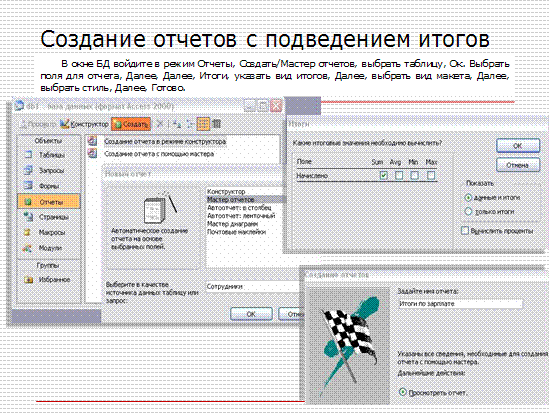Click the report name input field

coord(460,304)
